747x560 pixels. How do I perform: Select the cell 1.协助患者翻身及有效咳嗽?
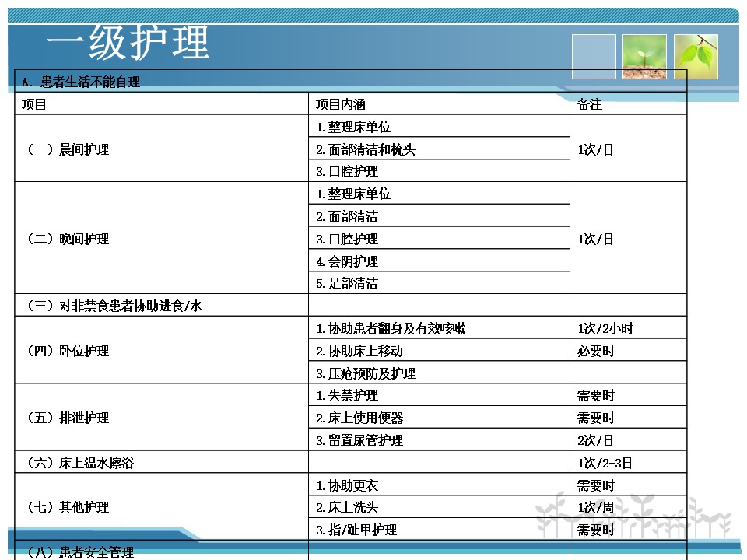pos(439,328)
